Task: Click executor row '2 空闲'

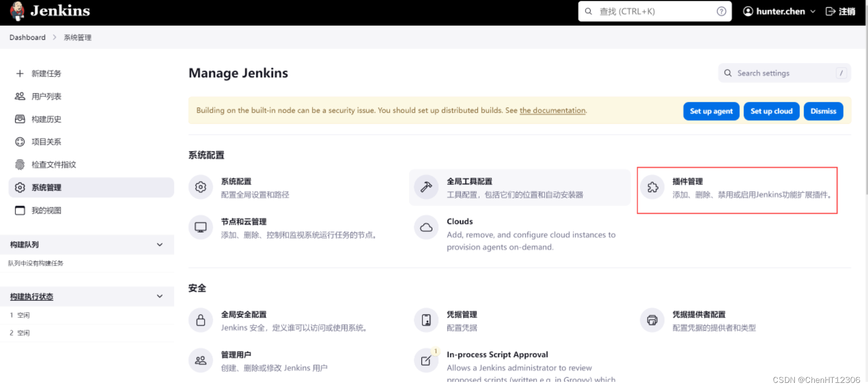Action: pyautogui.click(x=87, y=333)
